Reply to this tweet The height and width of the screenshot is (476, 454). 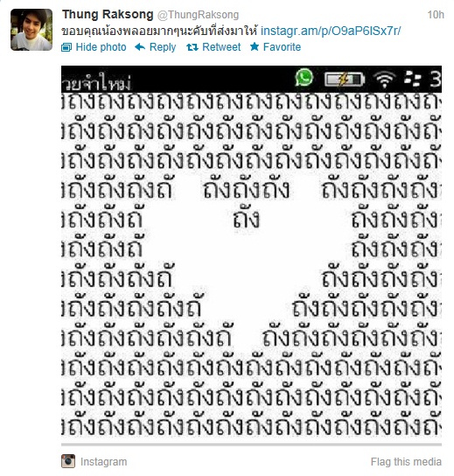click(163, 47)
